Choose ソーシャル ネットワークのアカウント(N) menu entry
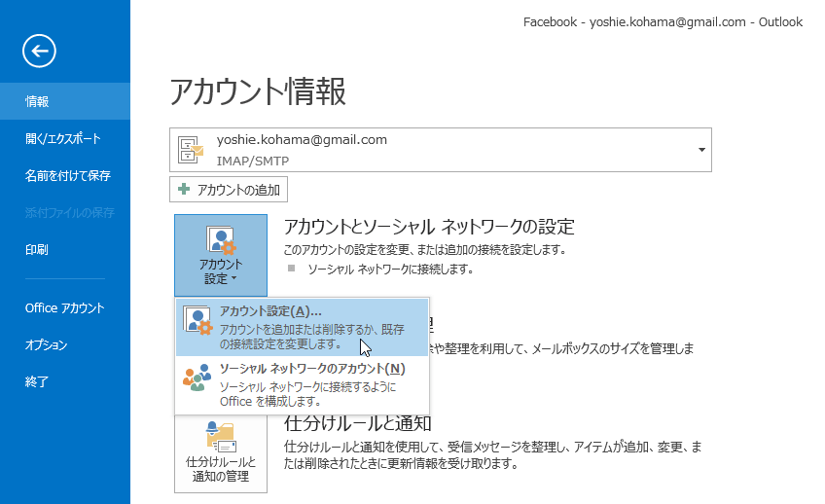 coord(302,384)
